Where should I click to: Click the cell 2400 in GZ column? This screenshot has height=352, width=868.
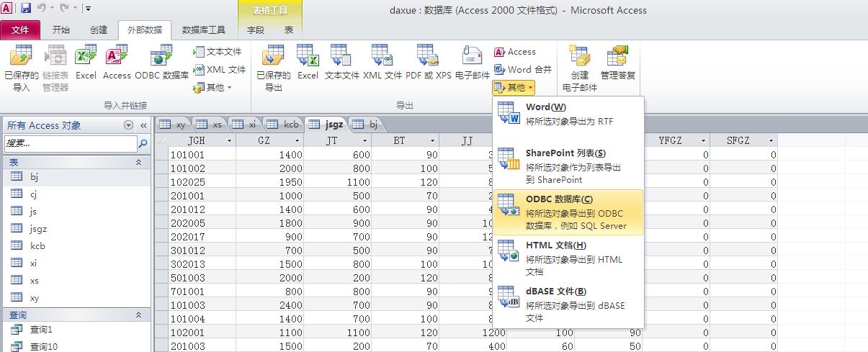click(270, 305)
